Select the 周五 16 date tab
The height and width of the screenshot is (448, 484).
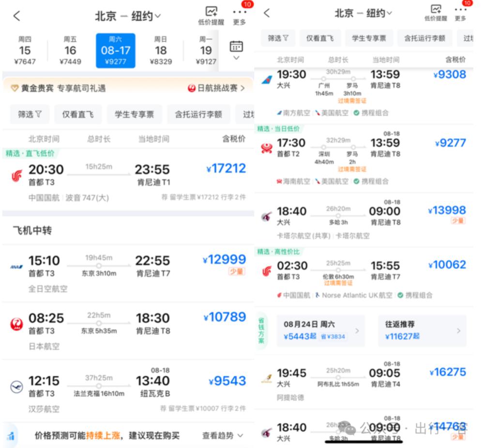click(x=70, y=50)
